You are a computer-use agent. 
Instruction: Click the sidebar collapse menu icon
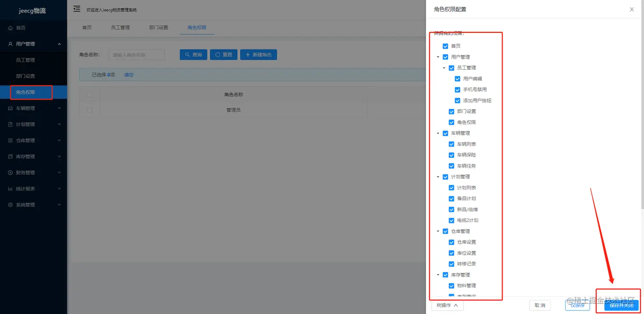(77, 9)
